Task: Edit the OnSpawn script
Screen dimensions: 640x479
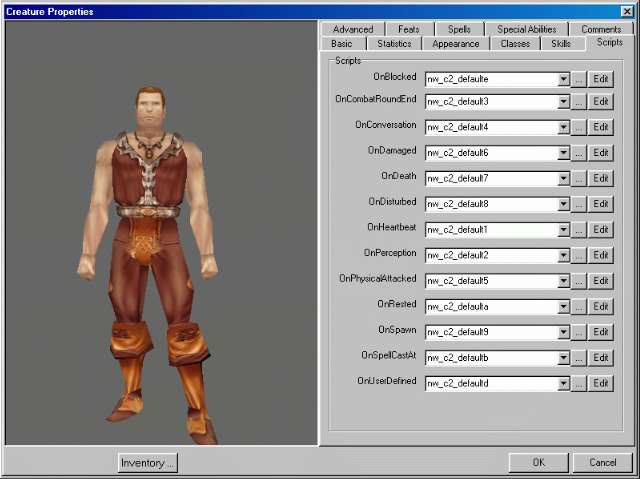Action: coord(601,332)
